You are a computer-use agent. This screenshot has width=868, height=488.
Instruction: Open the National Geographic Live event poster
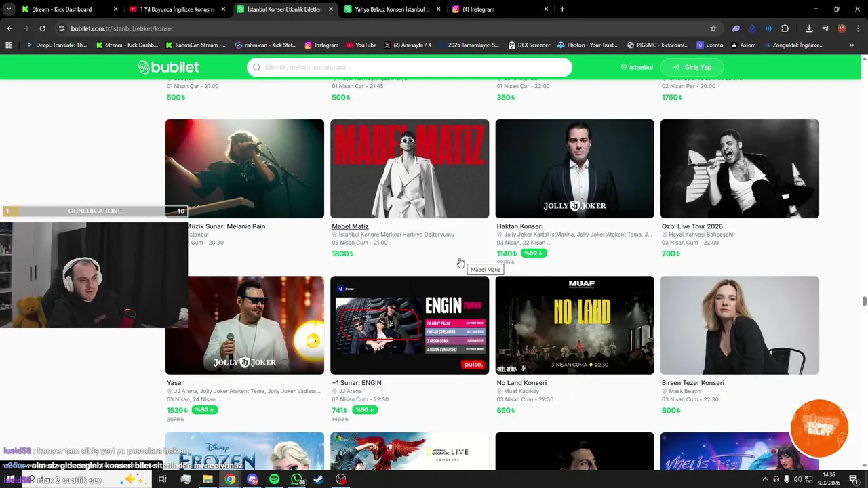click(410, 451)
